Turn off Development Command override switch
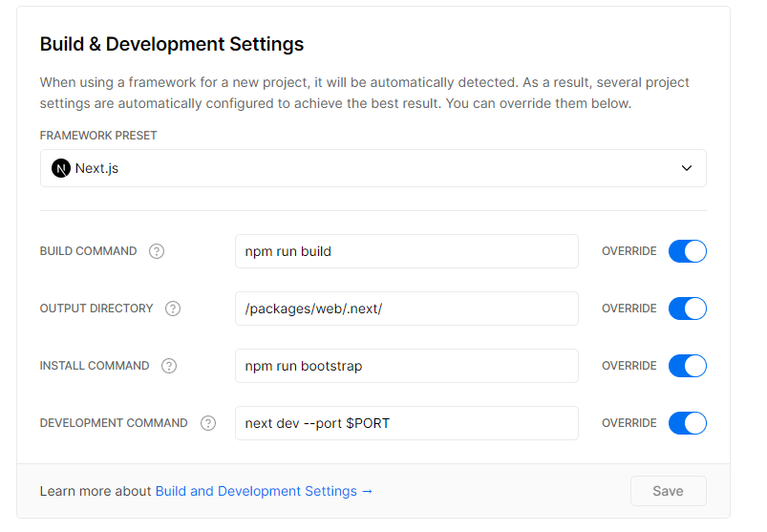Screen dimensions: 767x532 [688, 423]
